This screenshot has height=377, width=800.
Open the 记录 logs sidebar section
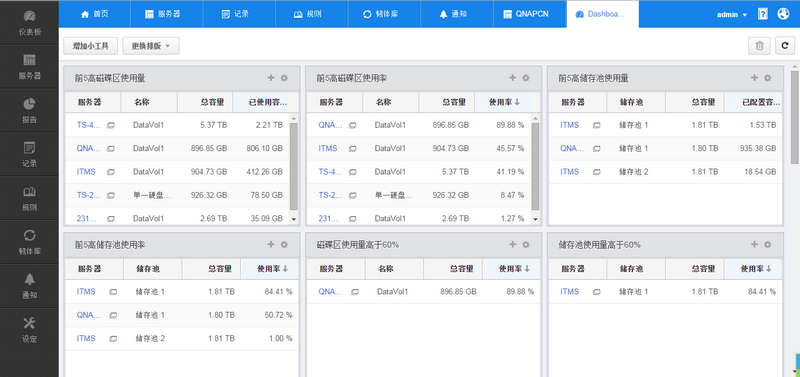click(x=29, y=155)
